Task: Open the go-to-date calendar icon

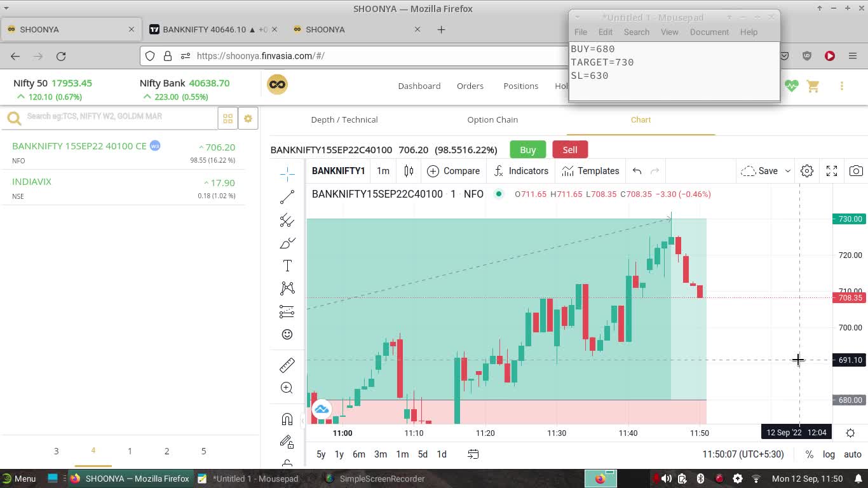Action: 473,454
